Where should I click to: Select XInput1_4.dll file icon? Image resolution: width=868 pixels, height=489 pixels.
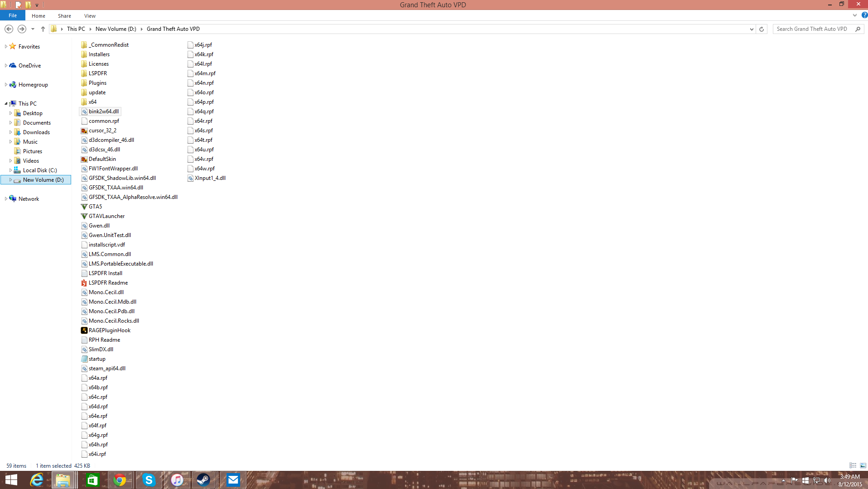[190, 178]
